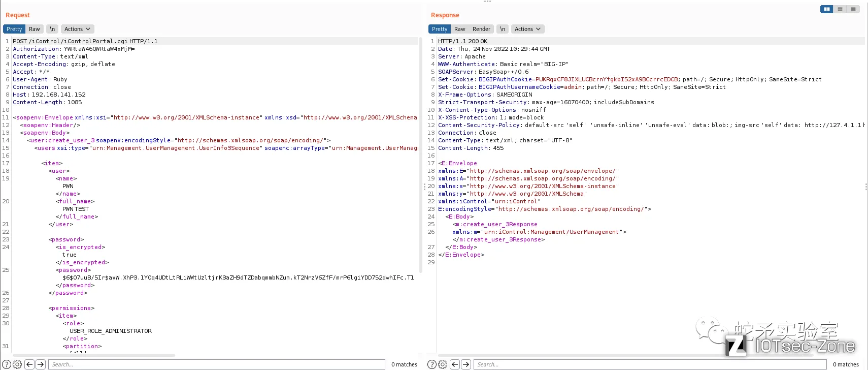Screen dimensions: 868x370
Task: Click the user:create_user_3 tag line
Action: coord(179,140)
